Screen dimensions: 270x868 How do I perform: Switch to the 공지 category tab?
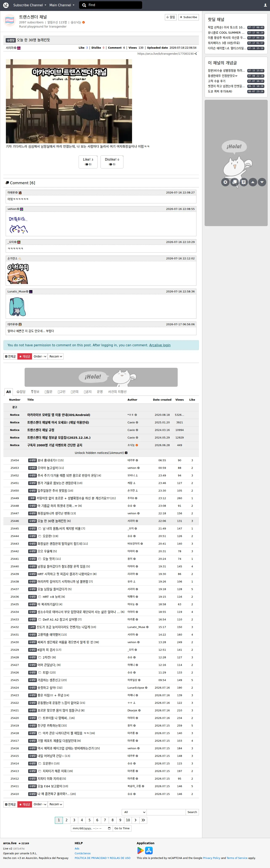[87, 392]
